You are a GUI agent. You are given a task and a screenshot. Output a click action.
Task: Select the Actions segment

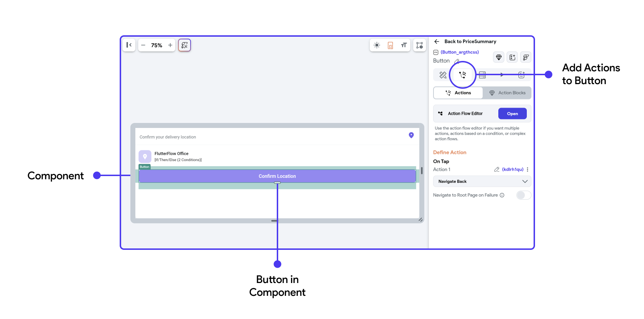coord(458,93)
